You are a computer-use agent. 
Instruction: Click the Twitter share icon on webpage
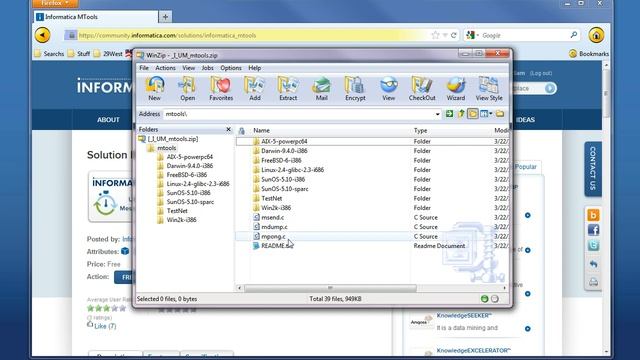(593, 245)
